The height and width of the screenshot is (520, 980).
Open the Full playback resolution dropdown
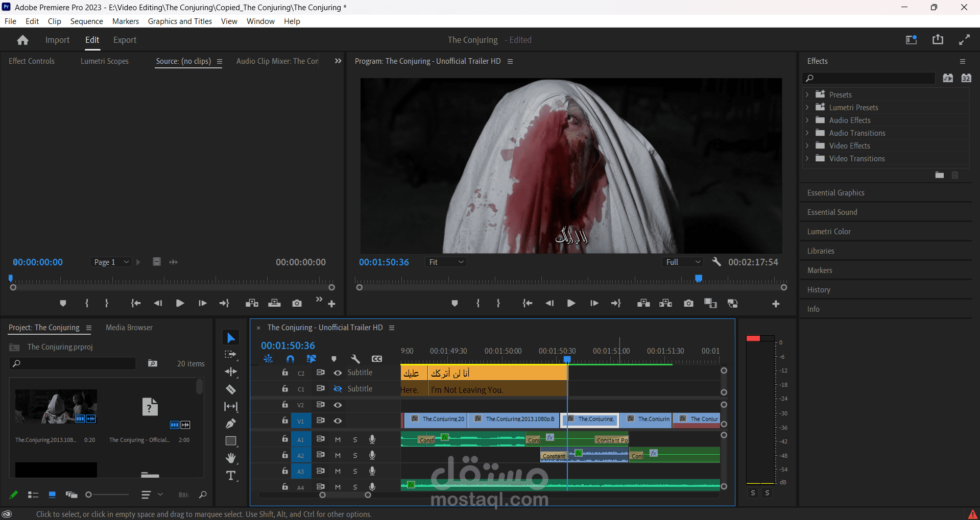pos(683,262)
